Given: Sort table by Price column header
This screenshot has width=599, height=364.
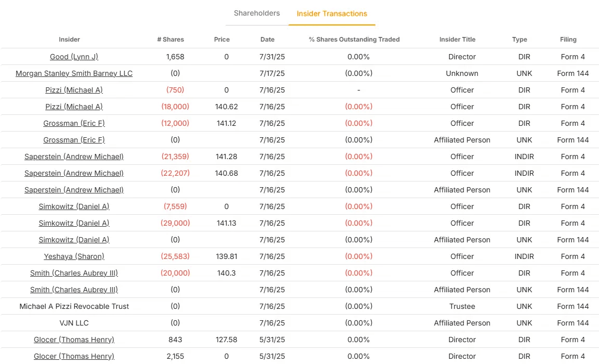Looking at the screenshot, I should (222, 40).
